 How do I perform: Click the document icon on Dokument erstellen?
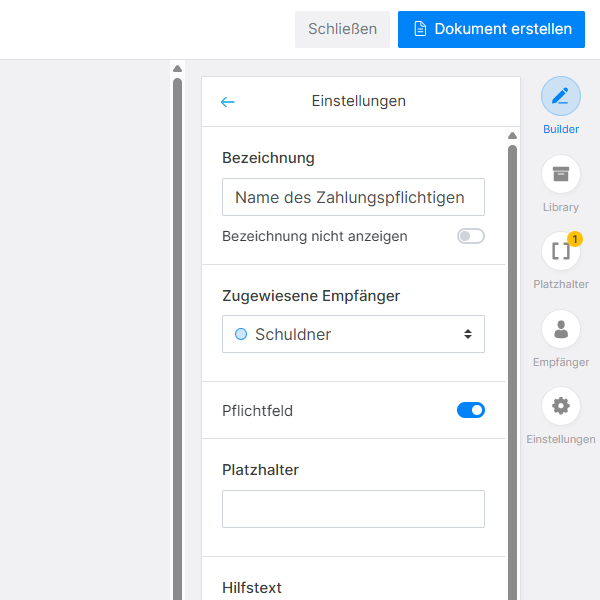pos(420,29)
